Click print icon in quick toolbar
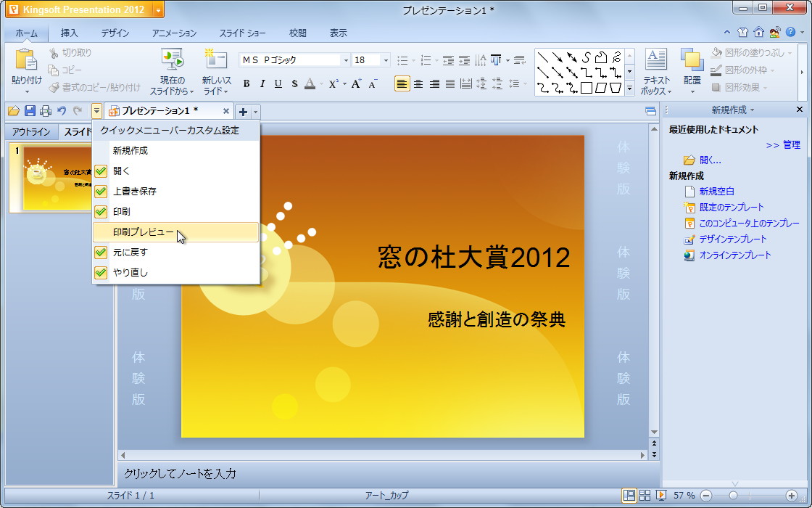The height and width of the screenshot is (508, 812). pos(46,110)
